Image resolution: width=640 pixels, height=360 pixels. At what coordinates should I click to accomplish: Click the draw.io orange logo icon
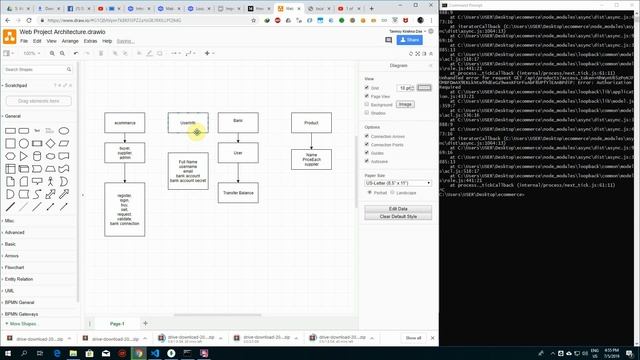9,36
